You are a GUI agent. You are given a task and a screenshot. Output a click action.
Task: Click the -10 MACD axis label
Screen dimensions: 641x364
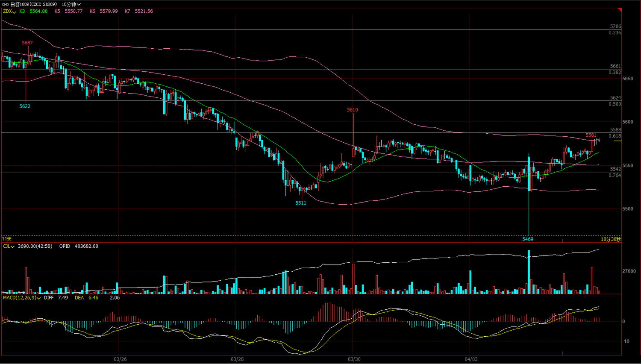pyautogui.click(x=626, y=341)
